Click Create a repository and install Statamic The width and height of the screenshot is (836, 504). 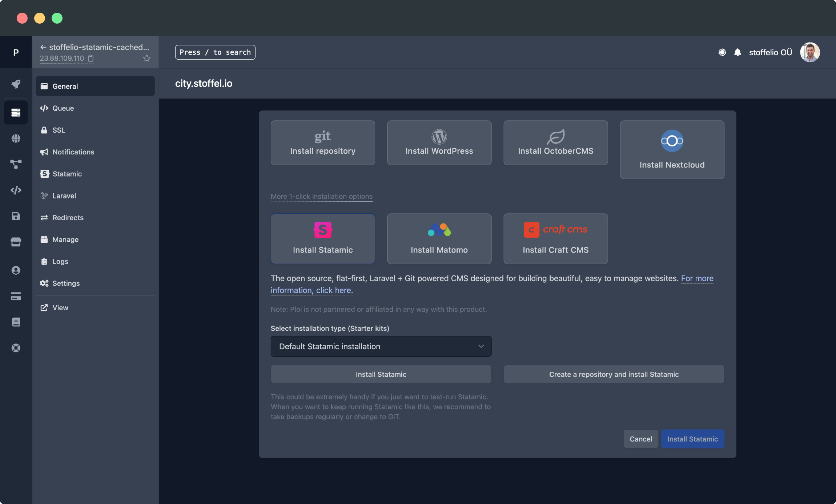point(614,374)
